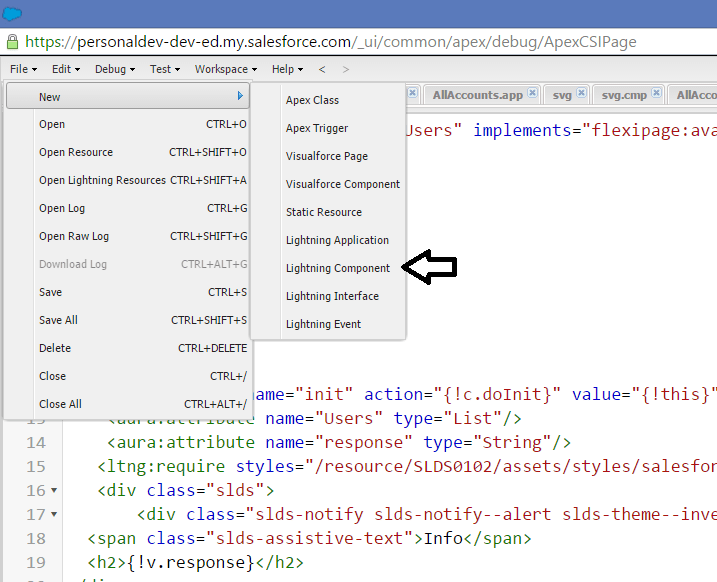The width and height of the screenshot is (717, 582).
Task: Choose Open from File menu
Action: [x=128, y=124]
